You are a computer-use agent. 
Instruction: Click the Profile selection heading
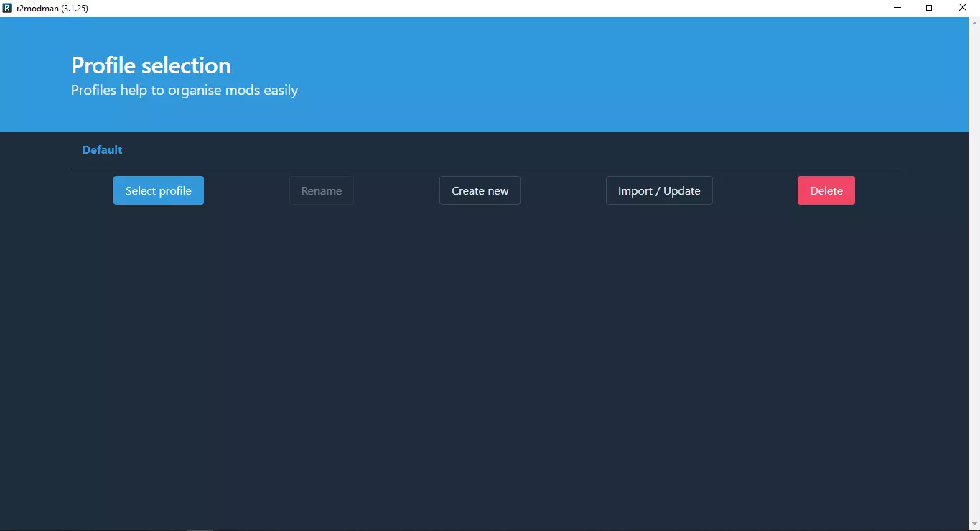tap(151, 65)
